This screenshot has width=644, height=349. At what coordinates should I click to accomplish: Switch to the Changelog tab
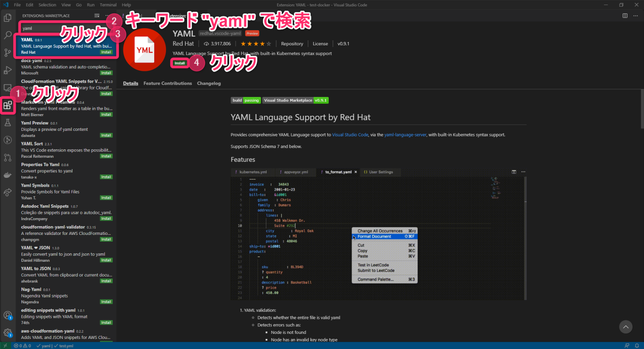209,83
